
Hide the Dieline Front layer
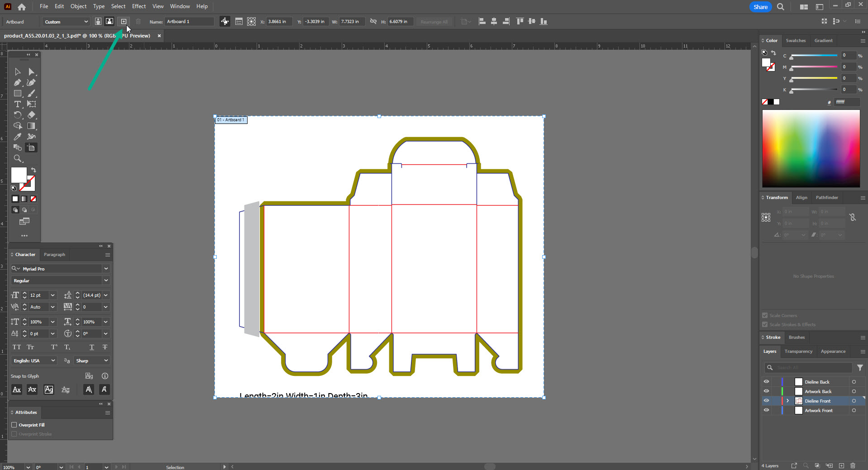point(766,401)
